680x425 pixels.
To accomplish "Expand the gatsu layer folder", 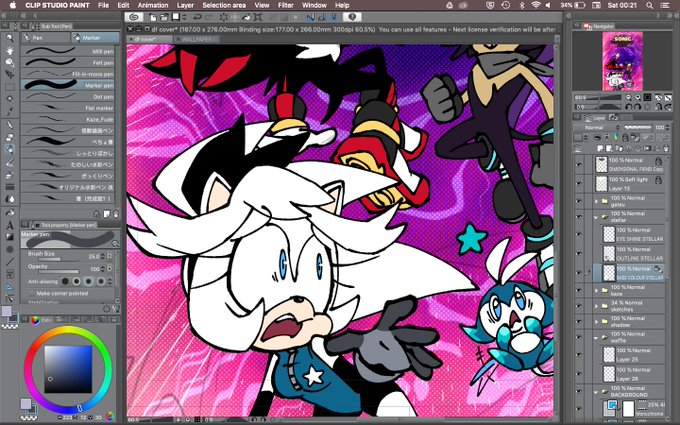I will [x=596, y=201].
